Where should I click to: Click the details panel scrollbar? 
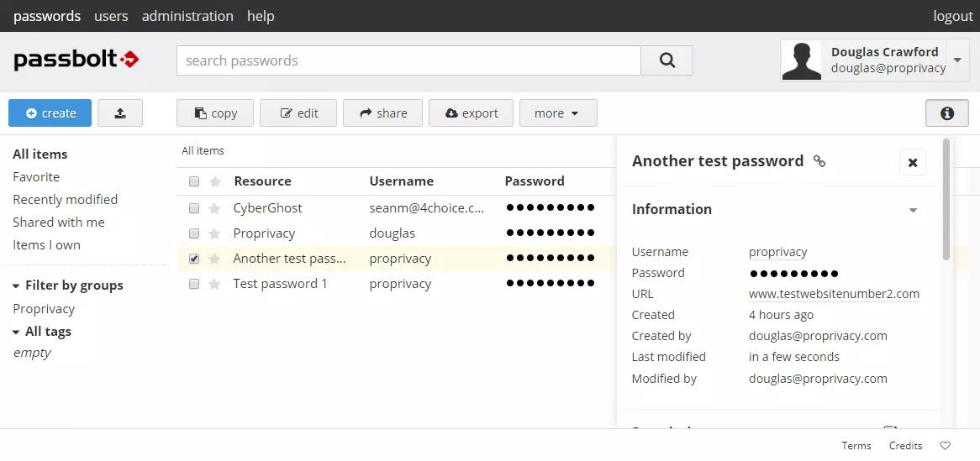pyautogui.click(x=946, y=200)
